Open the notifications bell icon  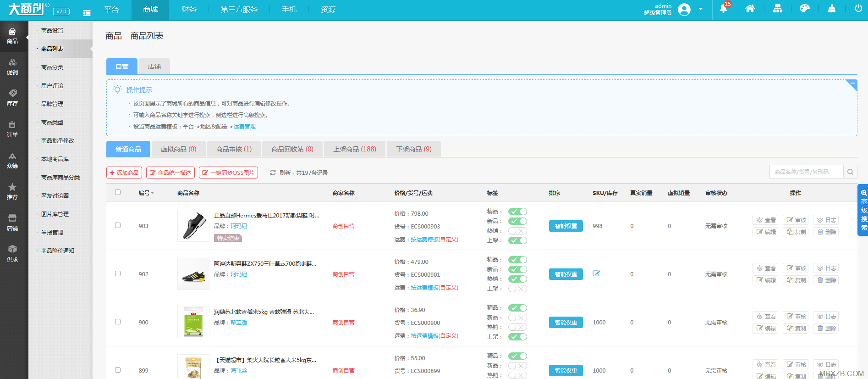click(723, 9)
